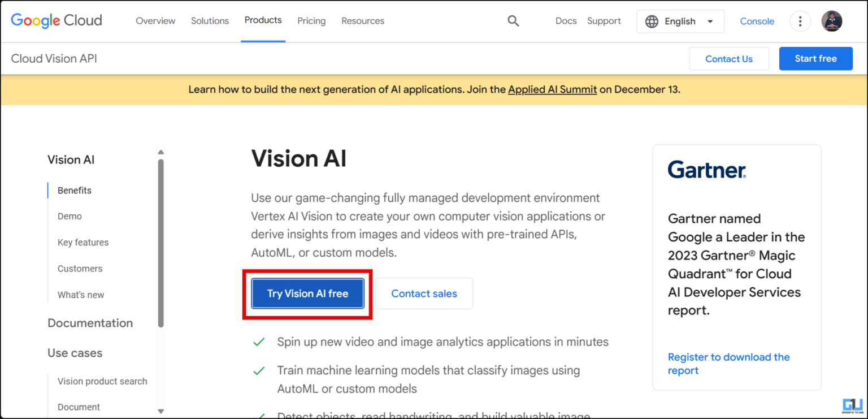
Task: Click Try Vision AI free
Action: [307, 293]
